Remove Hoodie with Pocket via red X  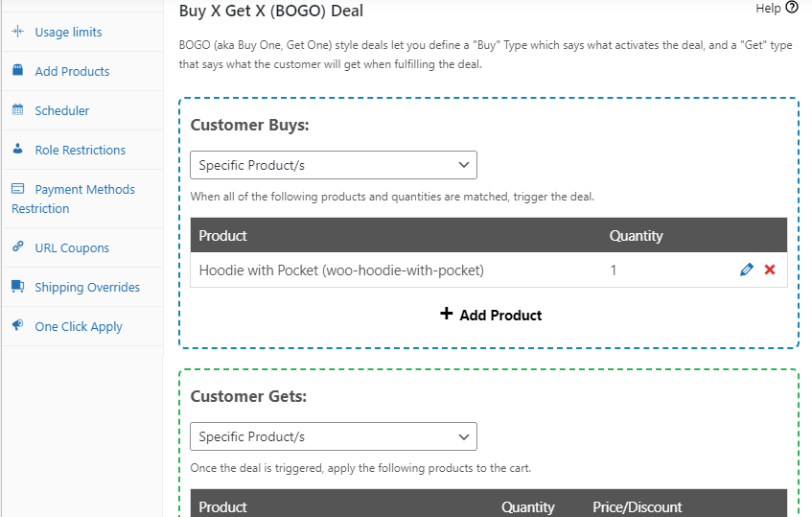pos(770,270)
